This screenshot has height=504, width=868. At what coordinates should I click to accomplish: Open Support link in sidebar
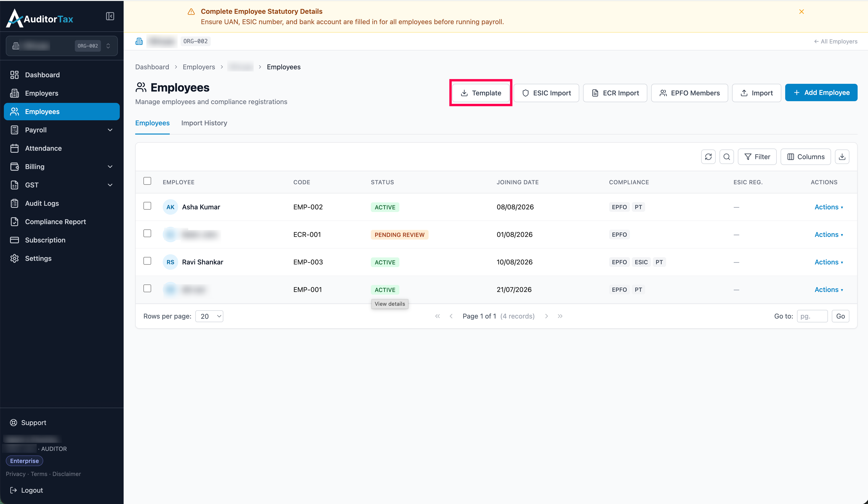coord(28,423)
